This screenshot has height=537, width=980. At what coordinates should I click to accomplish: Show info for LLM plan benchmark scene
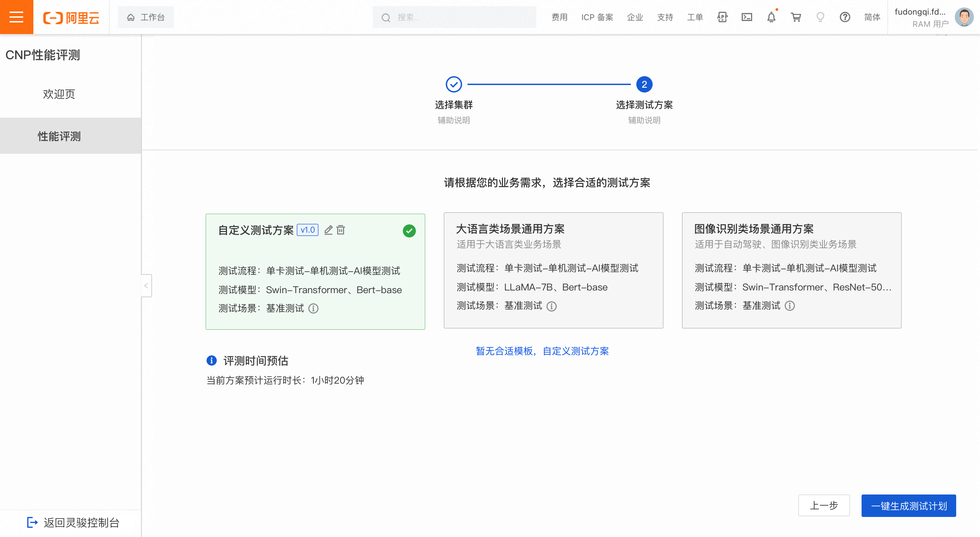tap(551, 306)
